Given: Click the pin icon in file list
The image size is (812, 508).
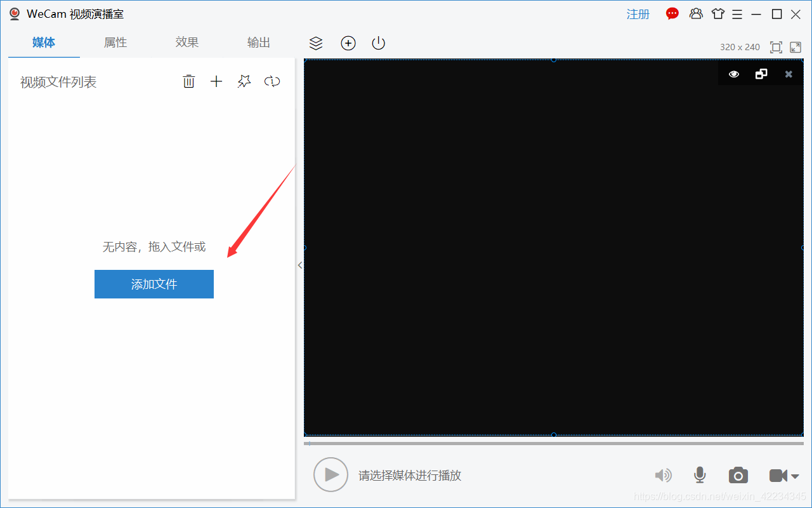Looking at the screenshot, I should coord(244,81).
